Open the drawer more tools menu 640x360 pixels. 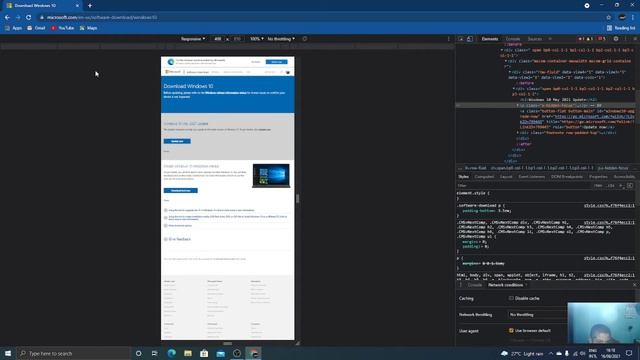[461, 285]
